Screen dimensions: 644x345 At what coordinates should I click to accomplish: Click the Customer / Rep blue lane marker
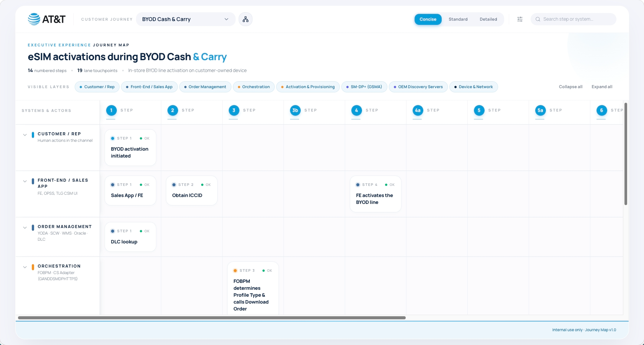(33, 135)
